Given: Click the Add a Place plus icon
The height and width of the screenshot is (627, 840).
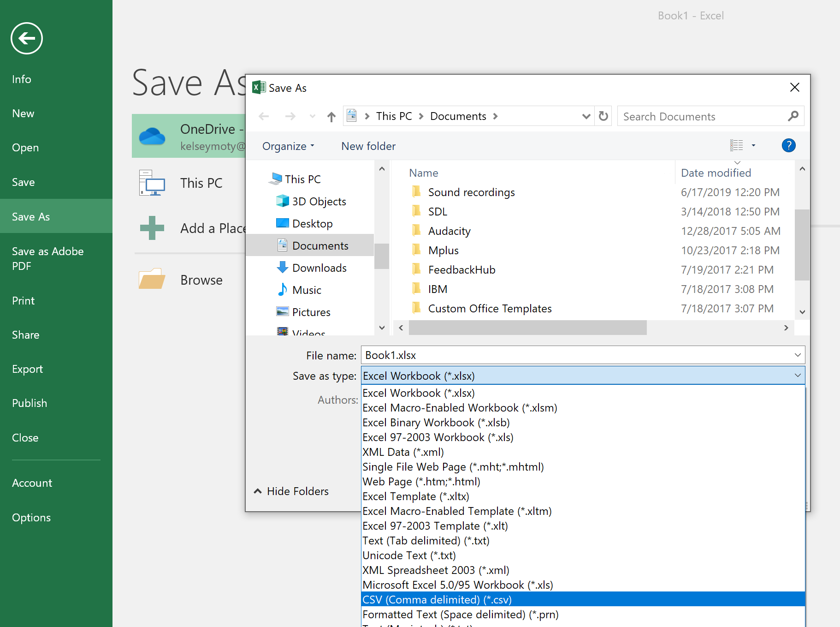Looking at the screenshot, I should [152, 228].
